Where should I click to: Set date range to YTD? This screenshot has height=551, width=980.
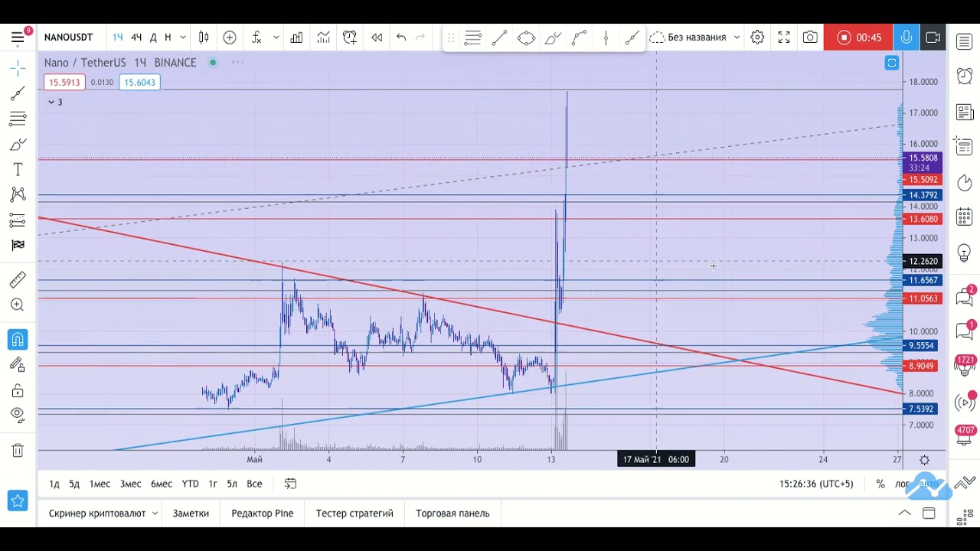[190, 484]
